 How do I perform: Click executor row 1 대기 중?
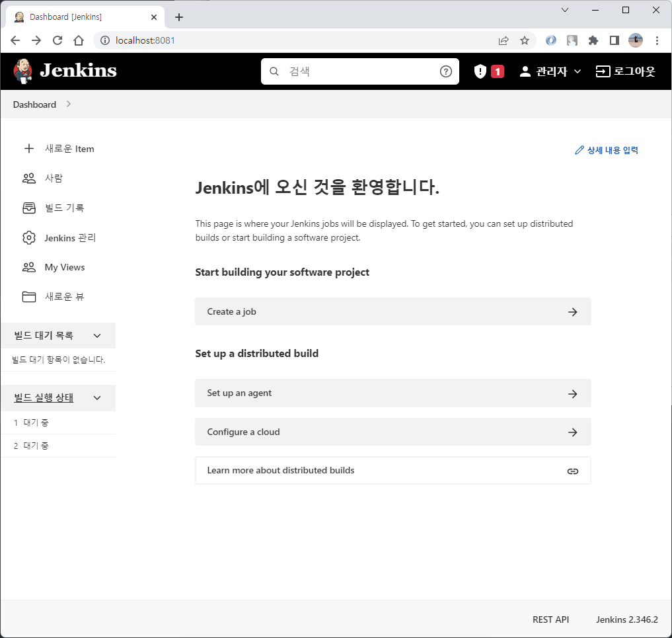click(58, 422)
